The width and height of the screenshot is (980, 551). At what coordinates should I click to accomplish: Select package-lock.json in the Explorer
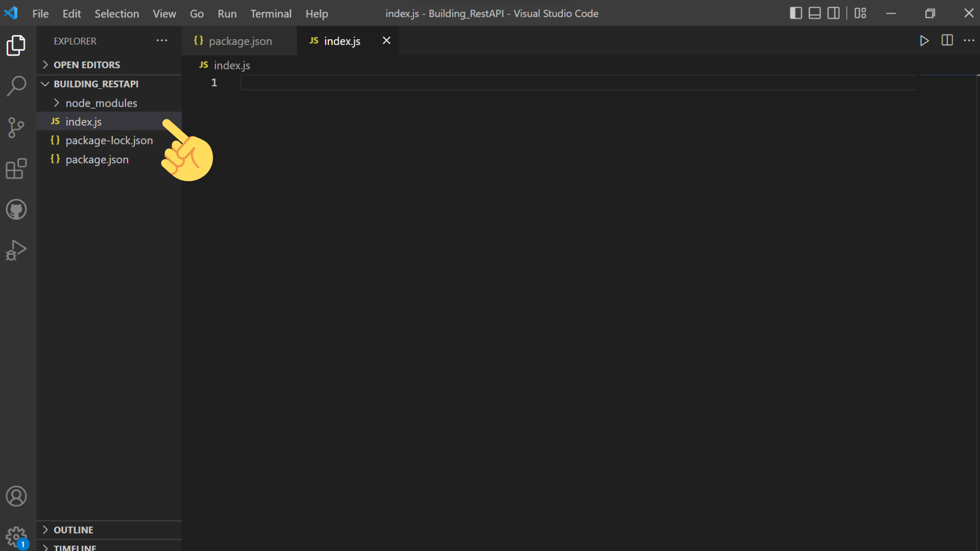[109, 140]
